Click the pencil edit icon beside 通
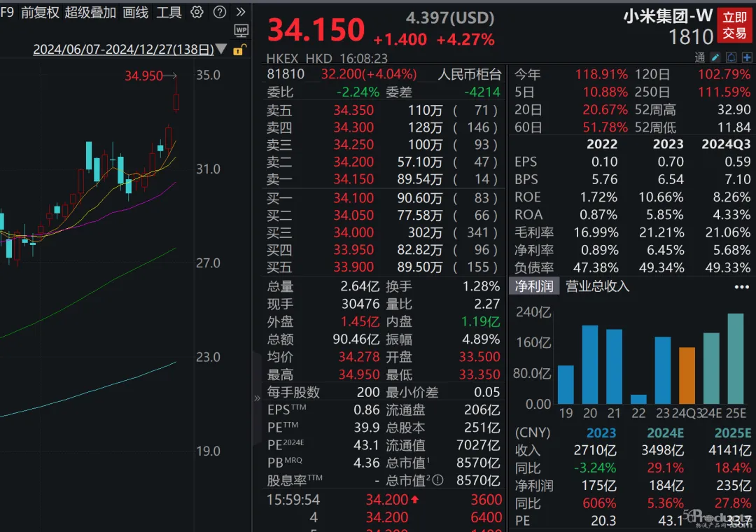This screenshot has width=756, height=532. pos(715,58)
